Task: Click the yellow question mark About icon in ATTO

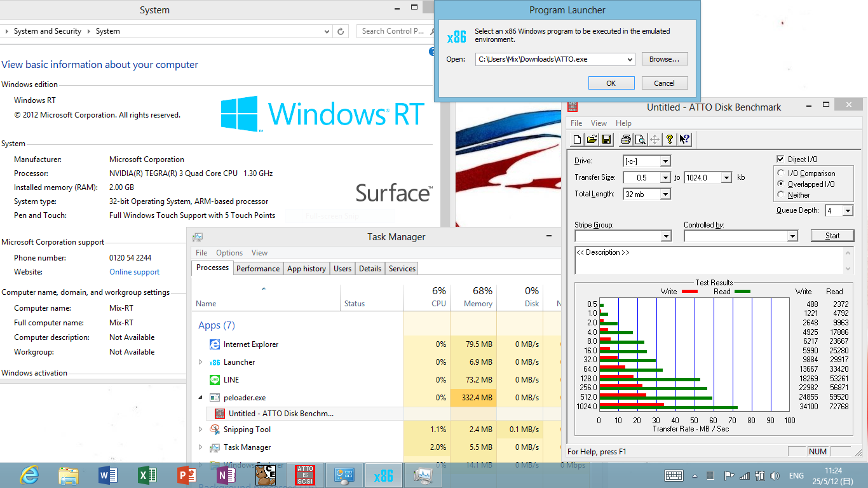Action: (x=670, y=139)
